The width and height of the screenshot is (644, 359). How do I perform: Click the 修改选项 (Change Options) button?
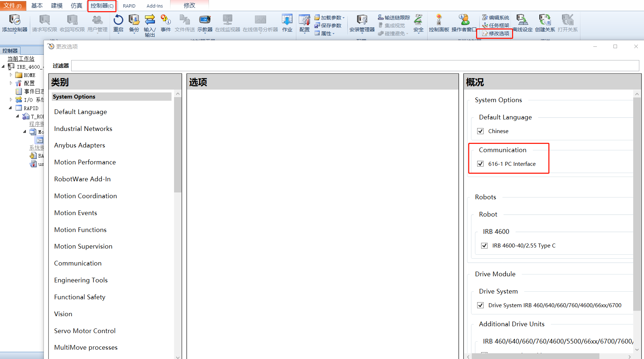pyautogui.click(x=494, y=33)
